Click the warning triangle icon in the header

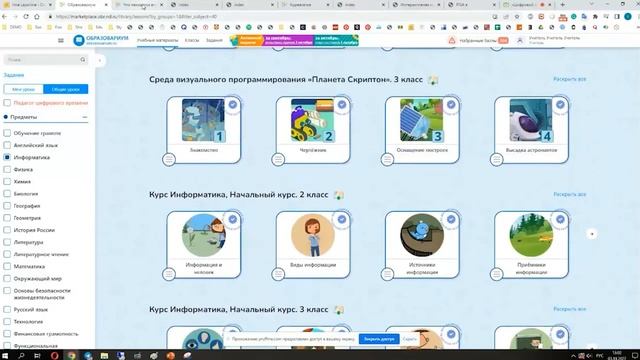coord(452,40)
